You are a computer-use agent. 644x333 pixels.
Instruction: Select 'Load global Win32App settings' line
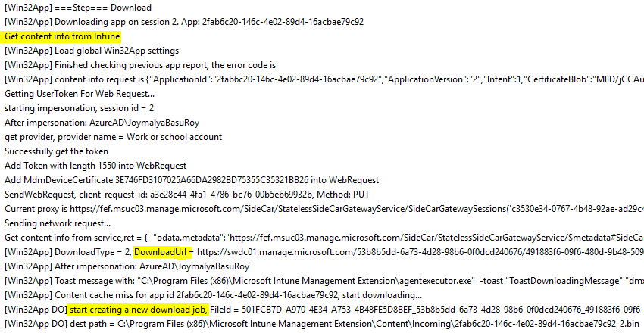point(92,51)
